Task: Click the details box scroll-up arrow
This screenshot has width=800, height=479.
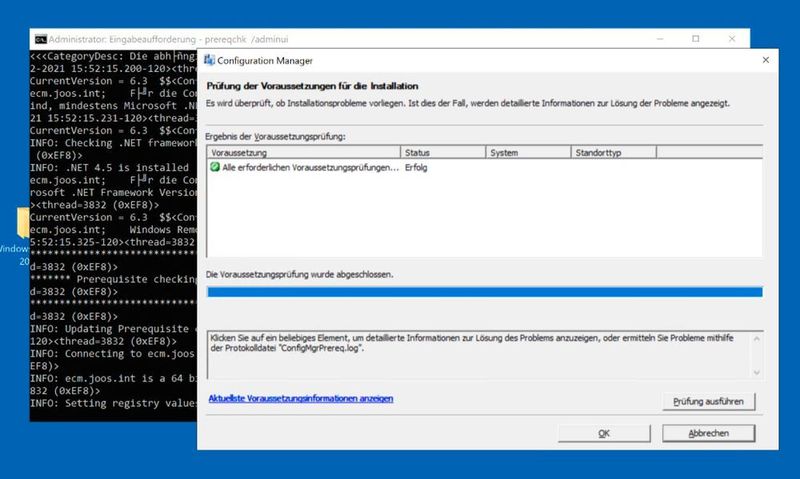Action: [x=756, y=339]
